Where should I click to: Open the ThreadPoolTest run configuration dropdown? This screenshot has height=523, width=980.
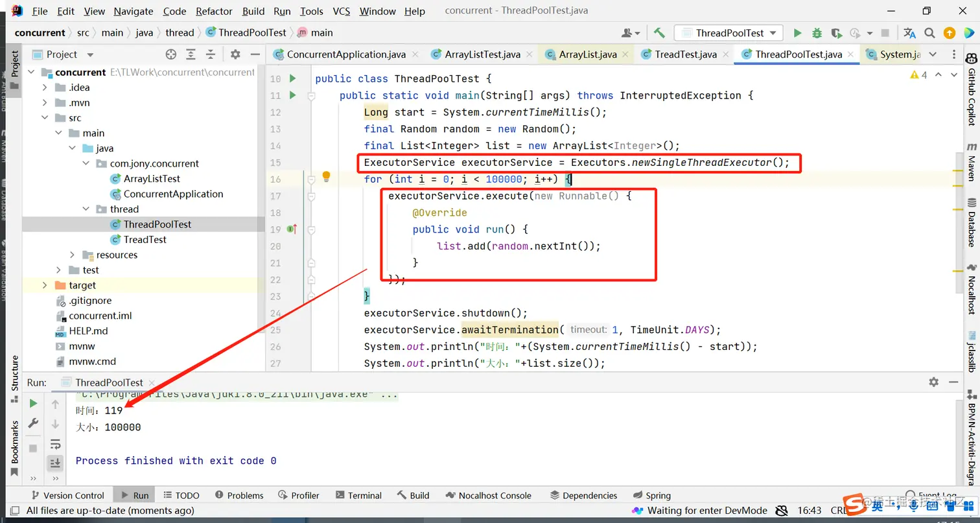point(729,33)
